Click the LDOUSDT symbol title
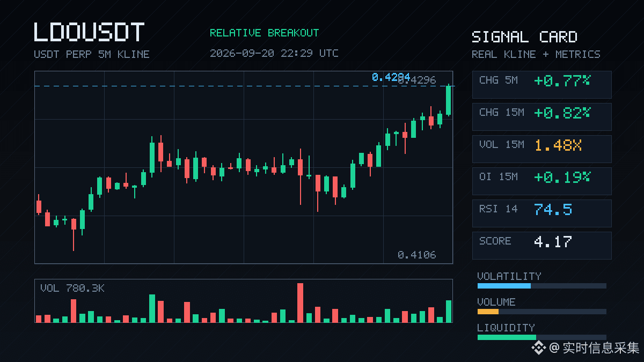This screenshot has height=362, width=644. click(89, 33)
